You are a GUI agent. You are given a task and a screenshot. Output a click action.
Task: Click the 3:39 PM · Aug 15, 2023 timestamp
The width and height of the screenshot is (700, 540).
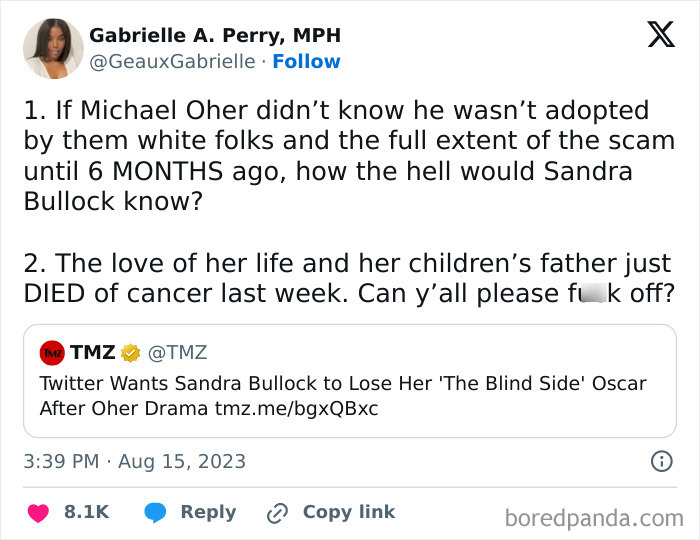click(x=134, y=462)
